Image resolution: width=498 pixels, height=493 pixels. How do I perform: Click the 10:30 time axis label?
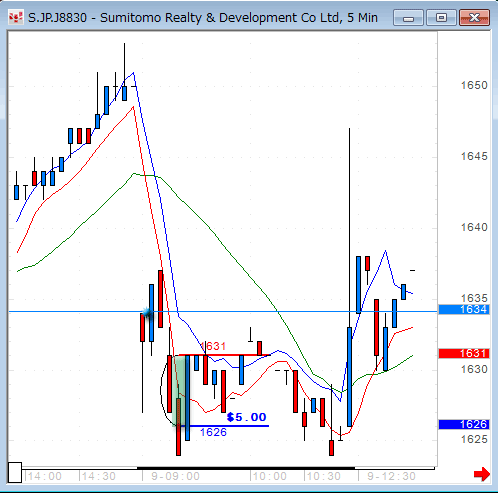[324, 476]
